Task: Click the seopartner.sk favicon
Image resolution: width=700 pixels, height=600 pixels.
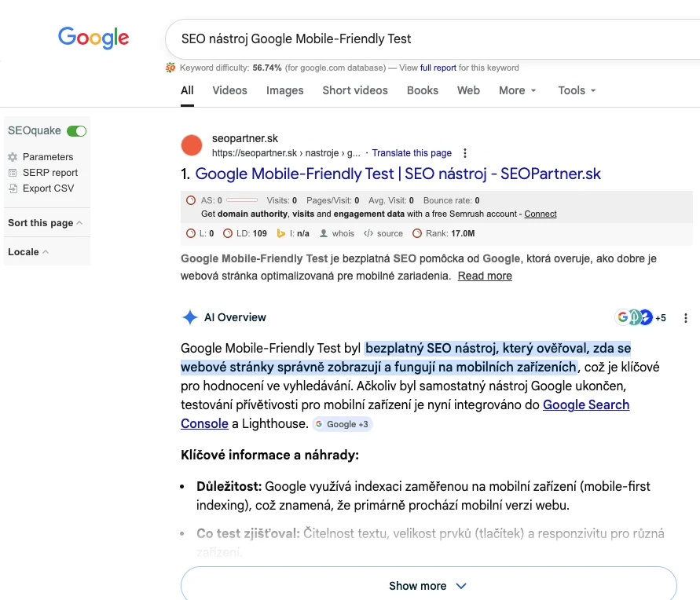Action: coord(192,145)
